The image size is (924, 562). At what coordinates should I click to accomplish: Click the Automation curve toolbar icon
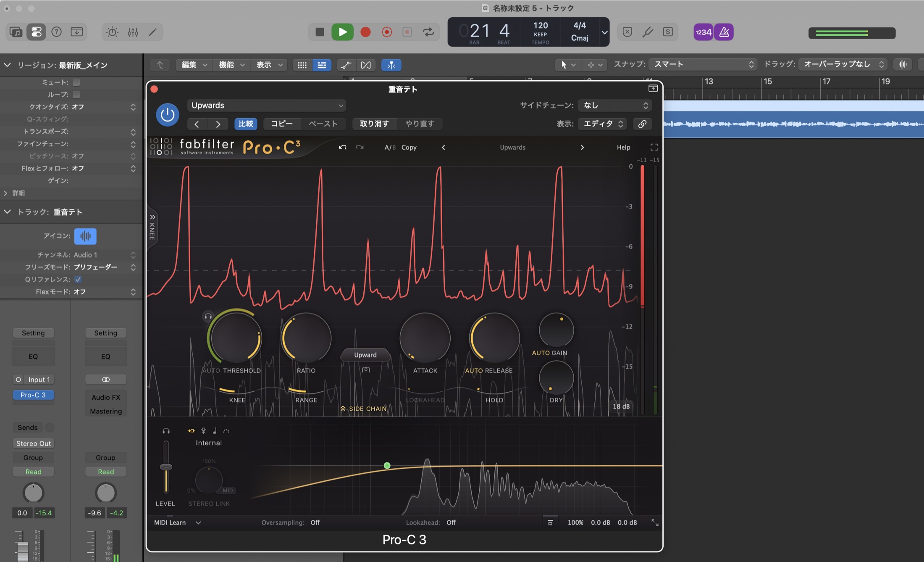coord(346,65)
